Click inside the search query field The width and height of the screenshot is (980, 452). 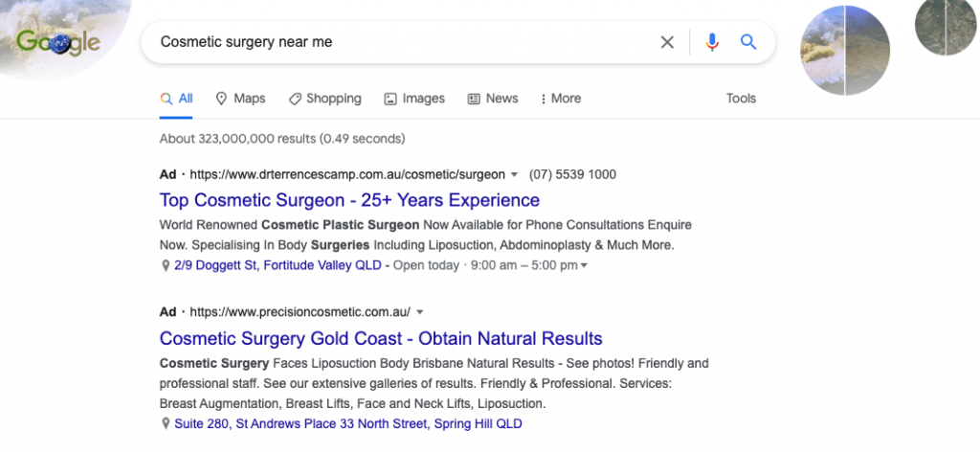point(400,42)
